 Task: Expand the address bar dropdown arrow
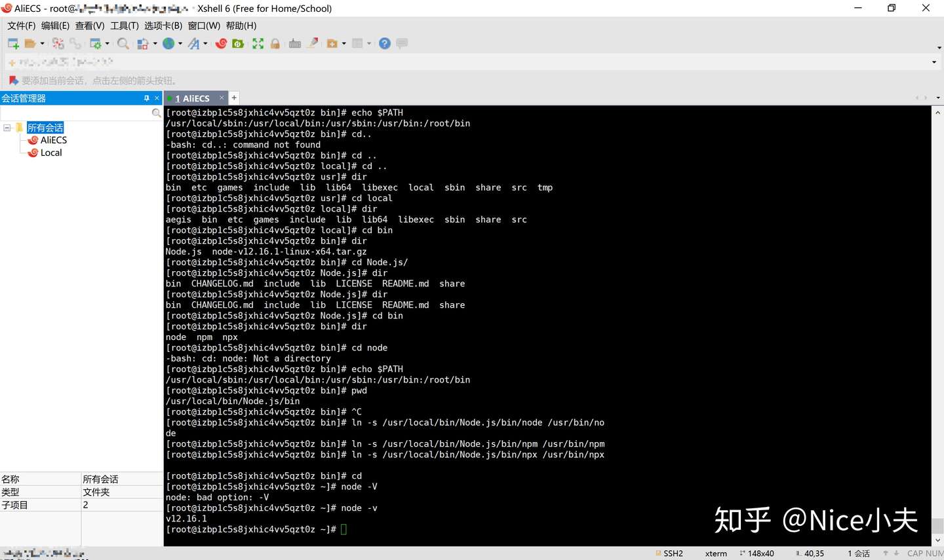click(x=934, y=62)
